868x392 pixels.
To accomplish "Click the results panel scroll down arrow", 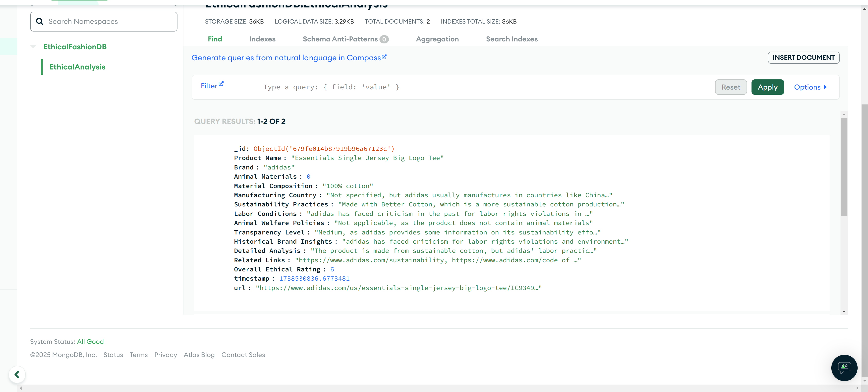I will tap(844, 311).
